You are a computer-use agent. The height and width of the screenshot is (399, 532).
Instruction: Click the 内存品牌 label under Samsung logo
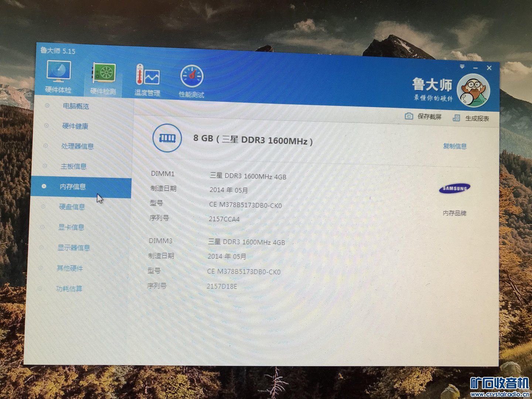[455, 213]
